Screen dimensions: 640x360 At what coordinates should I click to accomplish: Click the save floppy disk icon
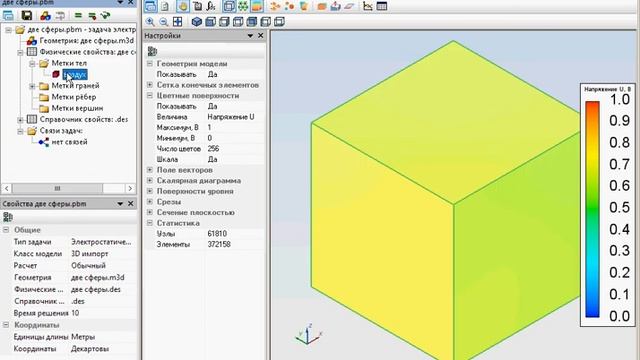(27, 16)
